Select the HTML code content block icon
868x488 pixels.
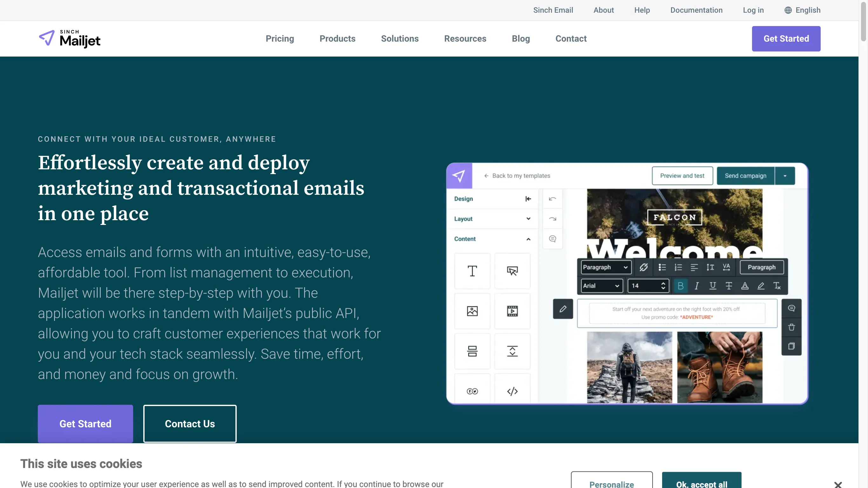pos(512,391)
